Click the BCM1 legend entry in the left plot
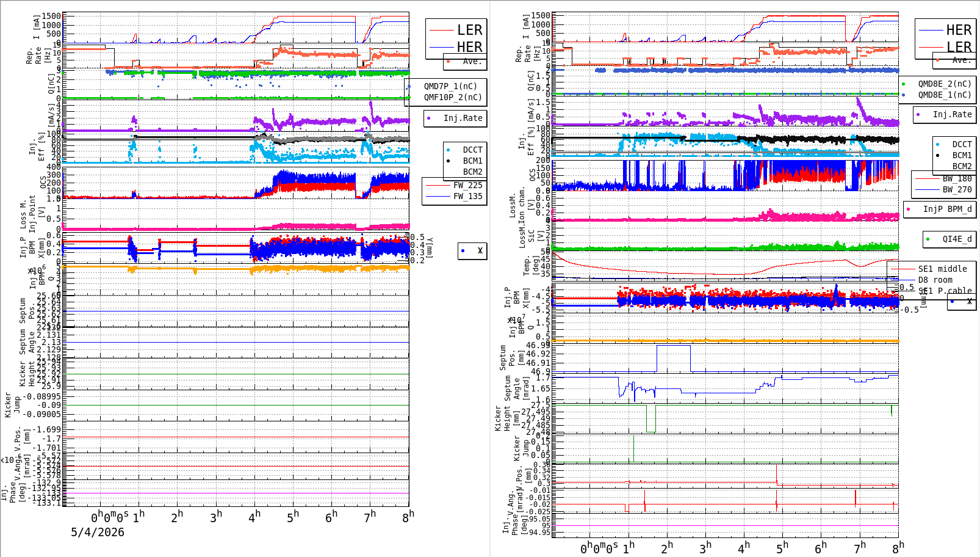 click(465, 161)
